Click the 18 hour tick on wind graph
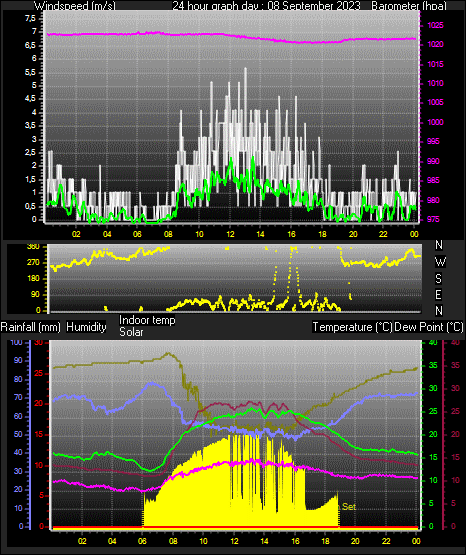This screenshot has height=555, width=466. tap(322, 234)
